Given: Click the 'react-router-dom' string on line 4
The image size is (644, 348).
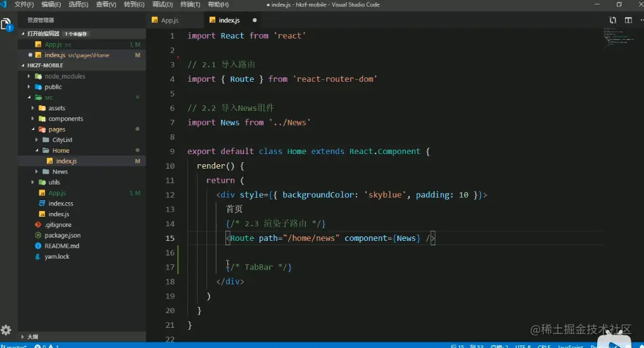Looking at the screenshot, I should pos(335,79).
